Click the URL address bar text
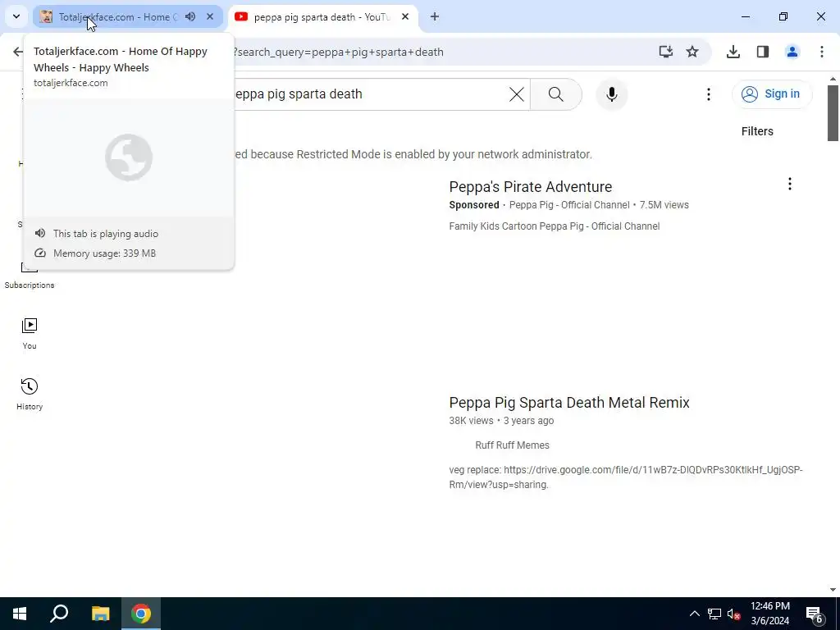The width and height of the screenshot is (840, 630). point(338,52)
